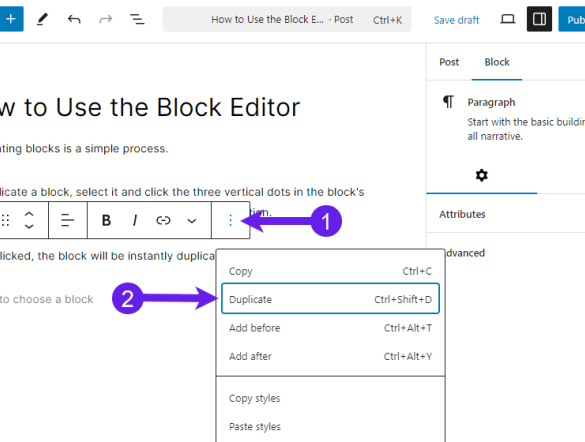
Task: Select Copy styles
Action: click(x=330, y=398)
